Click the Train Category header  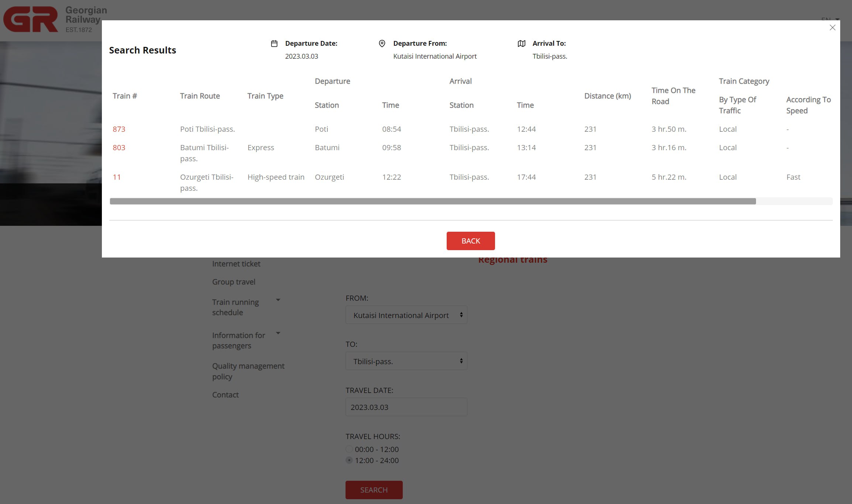[744, 81]
